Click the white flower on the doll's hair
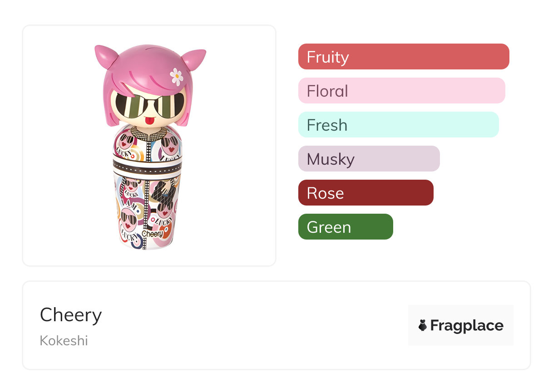The image size is (553, 392). (x=176, y=77)
